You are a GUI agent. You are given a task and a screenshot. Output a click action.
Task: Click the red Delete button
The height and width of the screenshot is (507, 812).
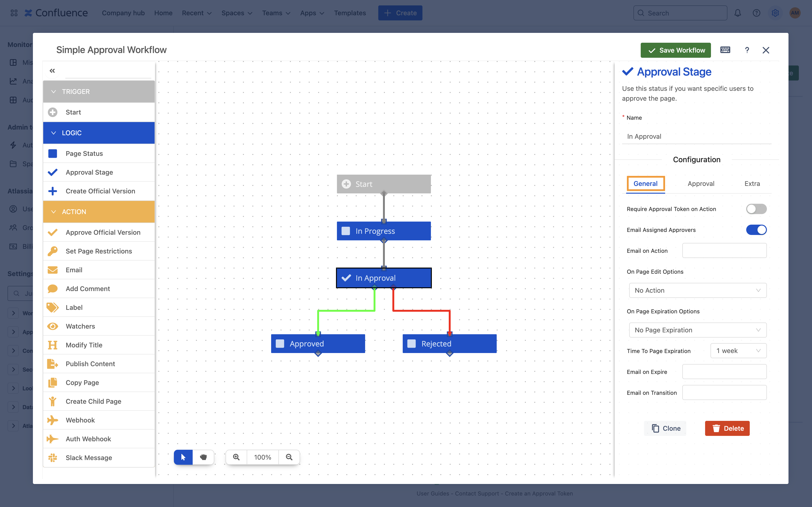[727, 428]
